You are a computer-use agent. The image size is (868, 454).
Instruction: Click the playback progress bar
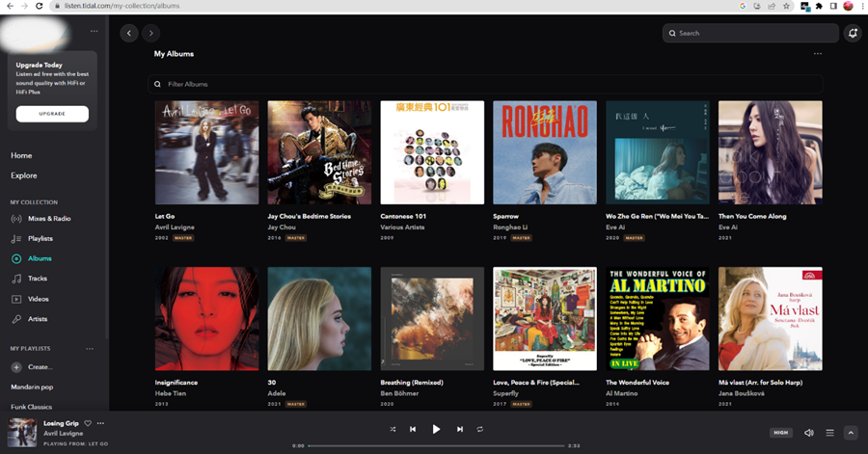coord(436,445)
